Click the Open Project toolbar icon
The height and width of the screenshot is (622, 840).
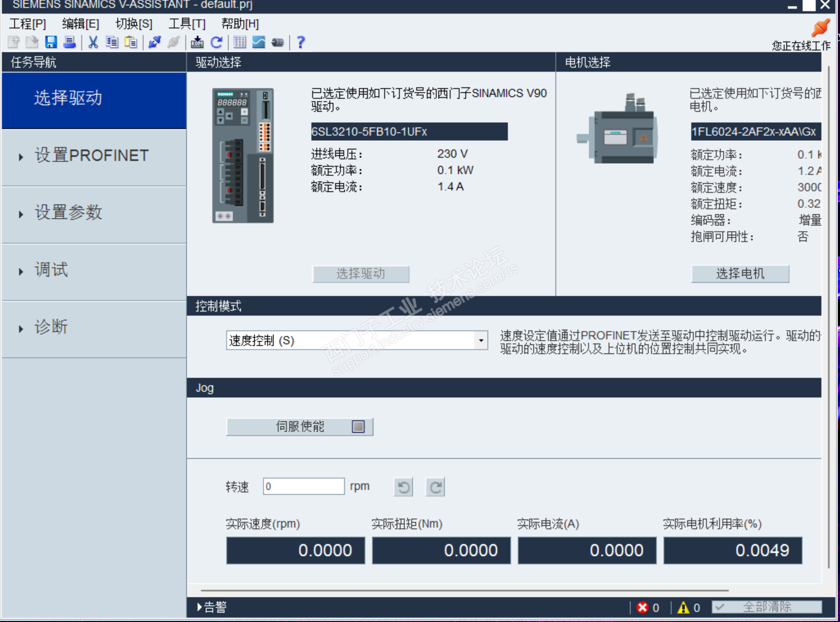[x=32, y=42]
